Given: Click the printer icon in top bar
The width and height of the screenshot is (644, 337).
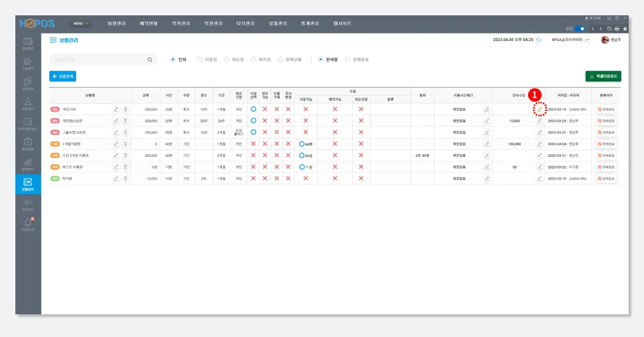Looking at the screenshot, I should coord(617,29).
